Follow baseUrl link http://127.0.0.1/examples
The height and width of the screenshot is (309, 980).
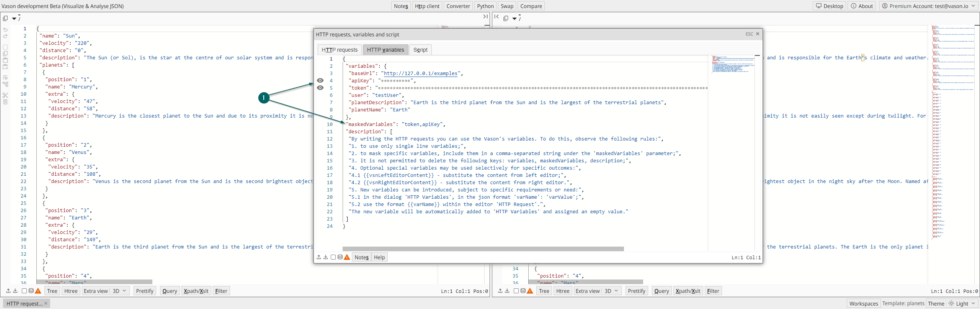point(420,73)
